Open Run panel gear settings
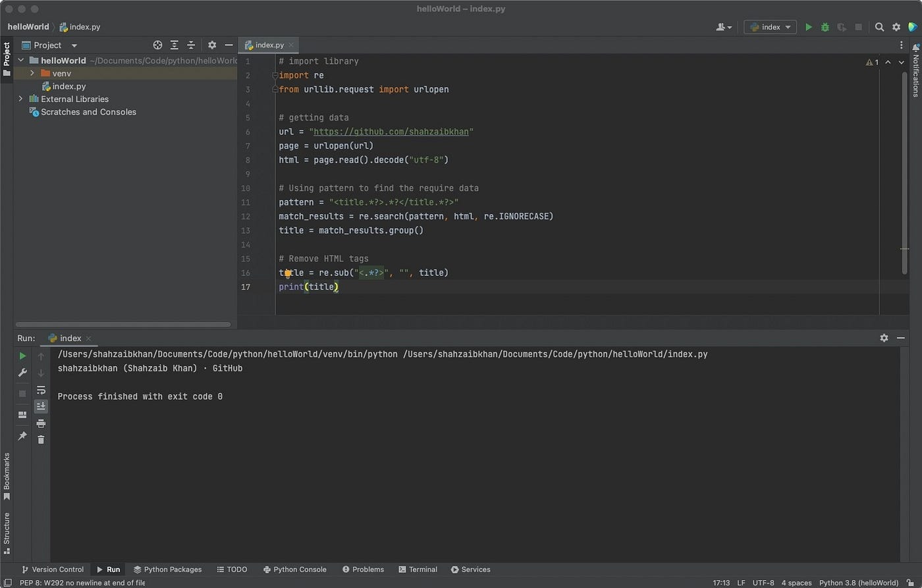922x588 pixels. pos(884,338)
